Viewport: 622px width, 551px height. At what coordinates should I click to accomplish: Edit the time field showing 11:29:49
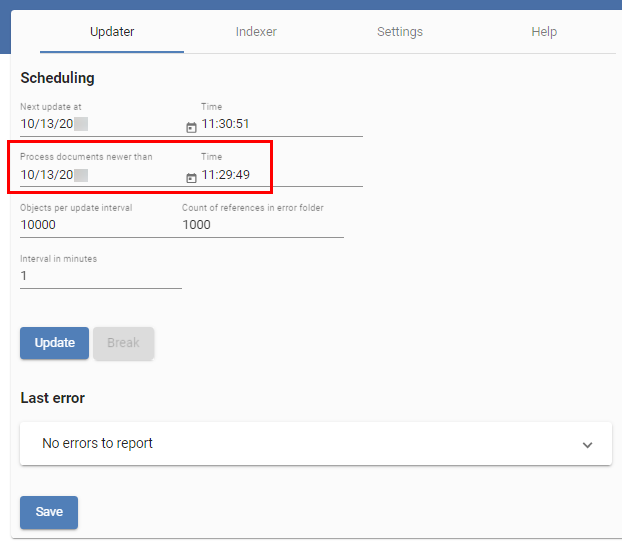282,175
